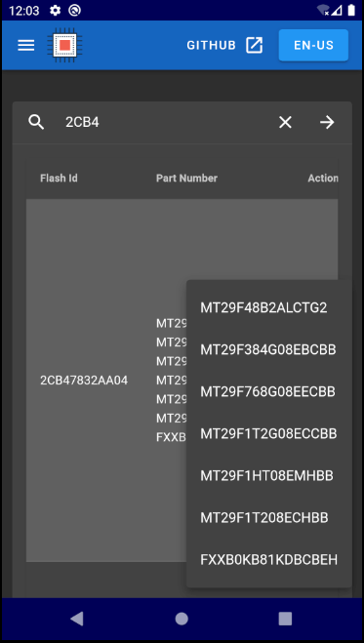Tap the Android back button
Image resolution: width=364 pixels, height=643 pixels.
coord(77,619)
